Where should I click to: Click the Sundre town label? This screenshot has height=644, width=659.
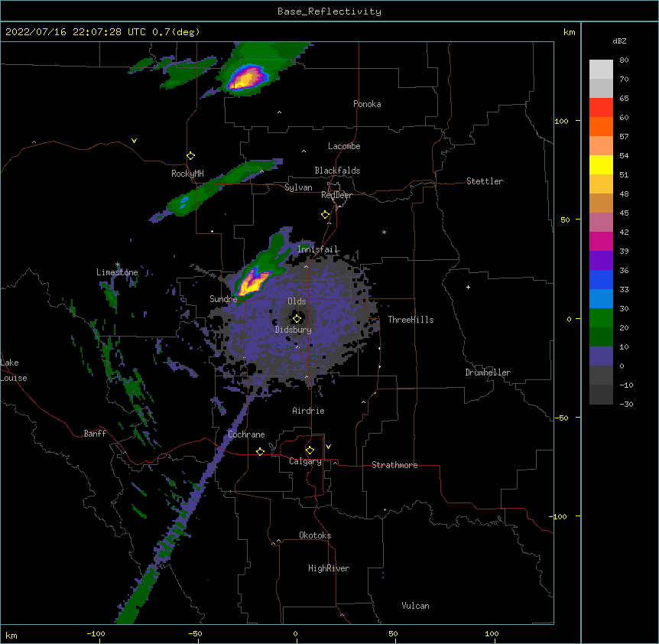pos(223,299)
